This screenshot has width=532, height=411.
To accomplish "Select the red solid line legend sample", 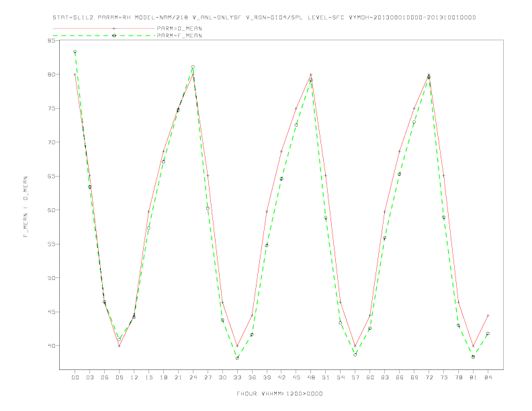I will click(104, 28).
